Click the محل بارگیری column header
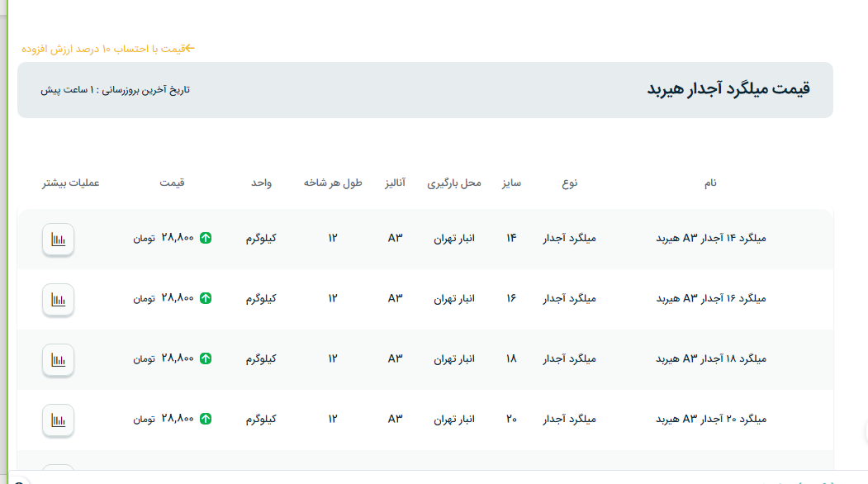The width and height of the screenshot is (868, 484). tap(453, 183)
